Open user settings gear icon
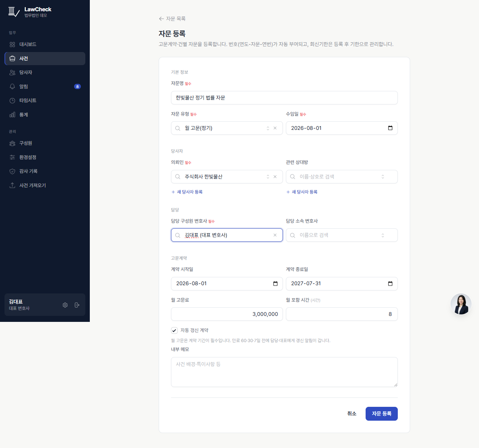 [65, 305]
